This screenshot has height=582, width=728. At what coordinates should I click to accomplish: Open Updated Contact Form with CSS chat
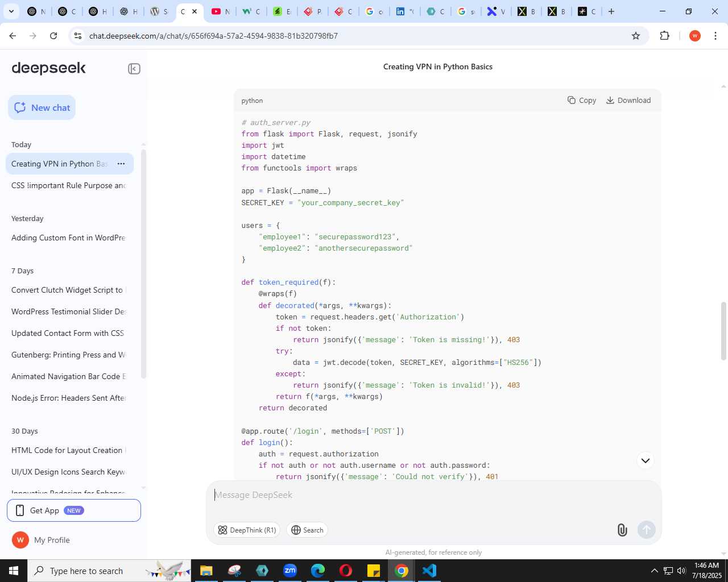tap(69, 333)
